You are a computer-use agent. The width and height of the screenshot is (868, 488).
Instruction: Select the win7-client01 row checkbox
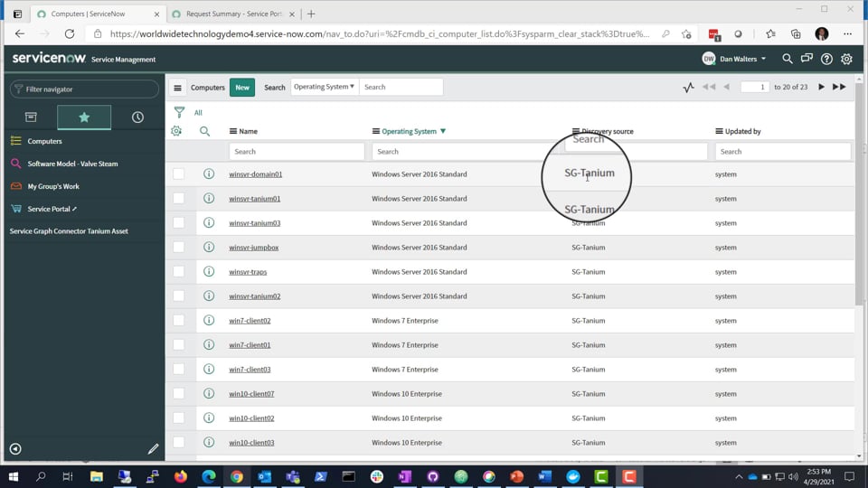178,344
